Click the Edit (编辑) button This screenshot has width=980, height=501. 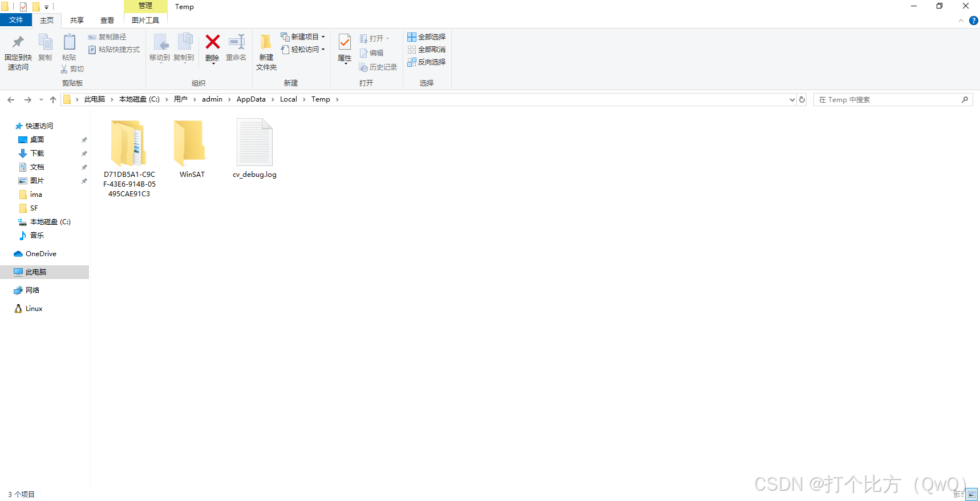pyautogui.click(x=371, y=53)
